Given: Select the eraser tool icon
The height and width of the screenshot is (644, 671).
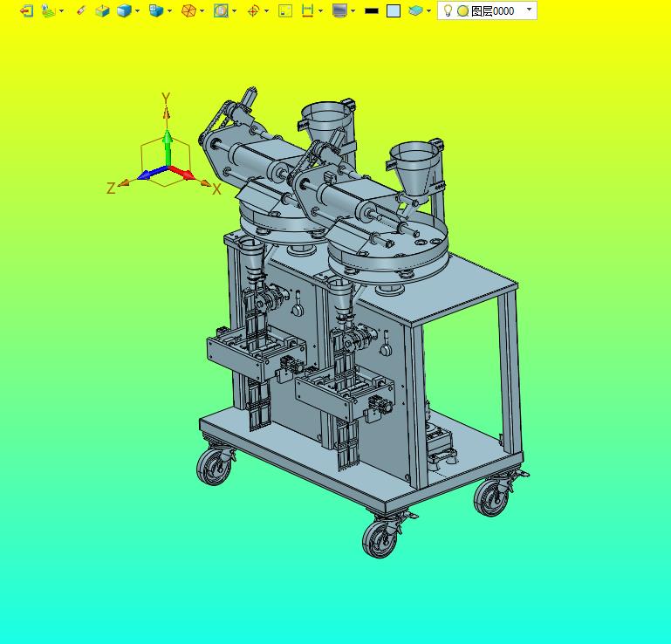Looking at the screenshot, I should click(x=81, y=10).
